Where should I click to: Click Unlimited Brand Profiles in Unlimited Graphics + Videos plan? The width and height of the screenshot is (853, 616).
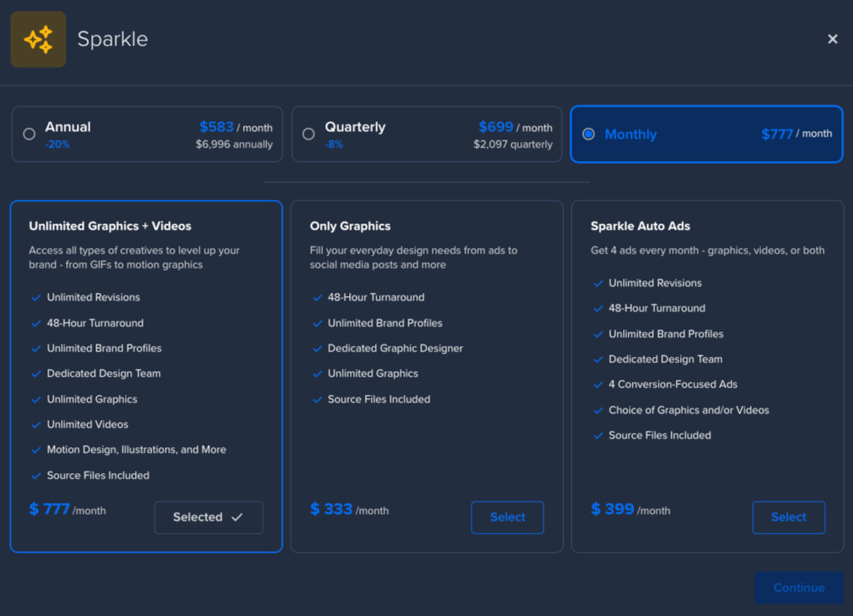104,348
